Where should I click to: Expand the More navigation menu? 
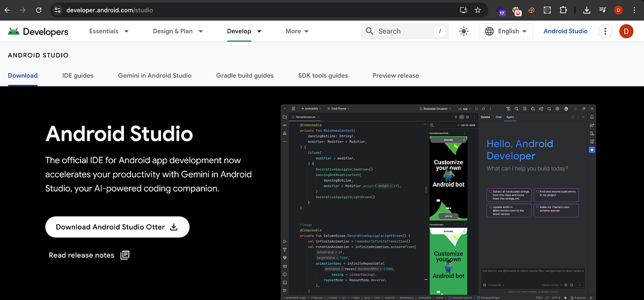297,31
